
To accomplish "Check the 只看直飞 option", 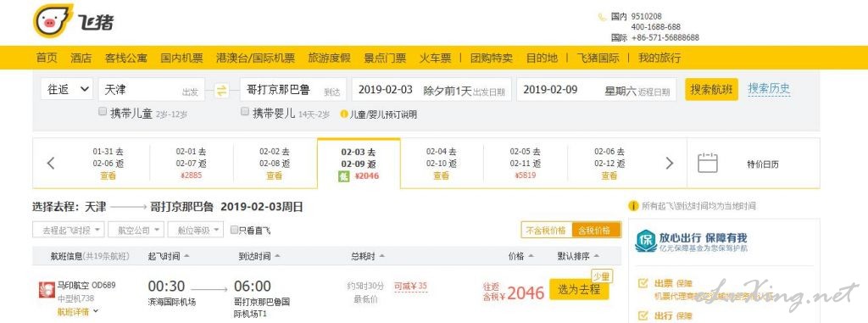I will [234, 230].
